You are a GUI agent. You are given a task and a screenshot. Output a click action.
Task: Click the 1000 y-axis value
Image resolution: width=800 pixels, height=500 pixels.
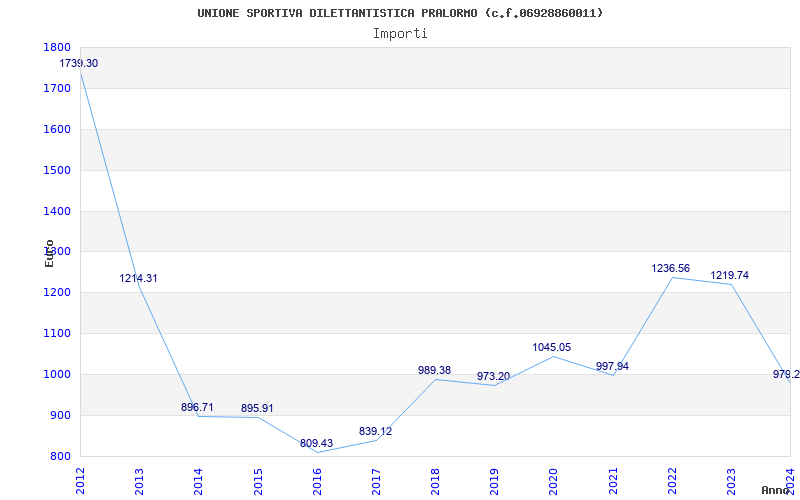tap(55, 374)
